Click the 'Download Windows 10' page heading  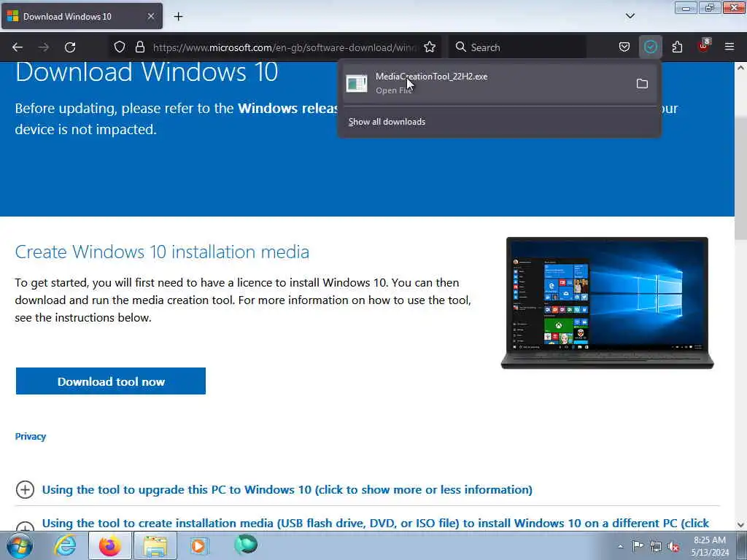tap(147, 72)
